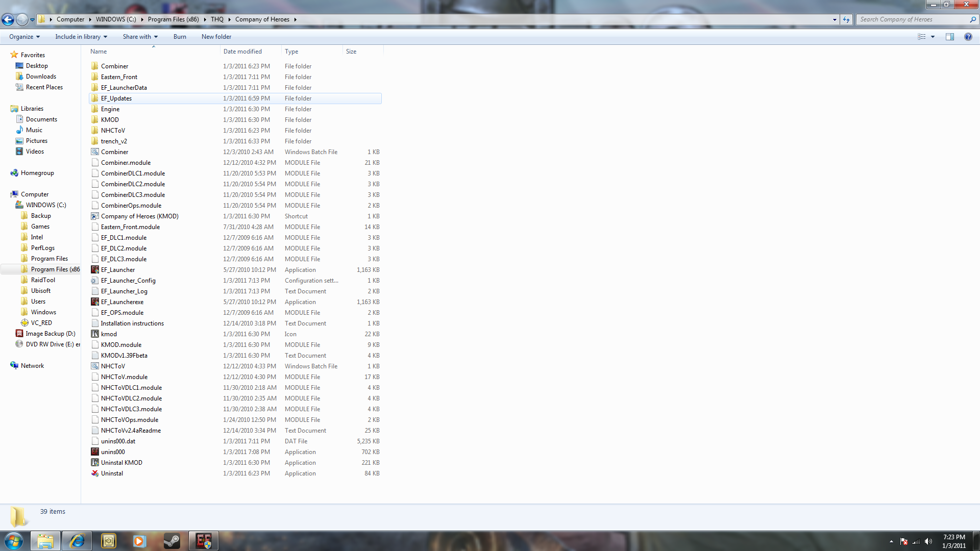Click the Installation instructions document icon
The height and width of the screenshot is (551, 980).
click(x=95, y=323)
